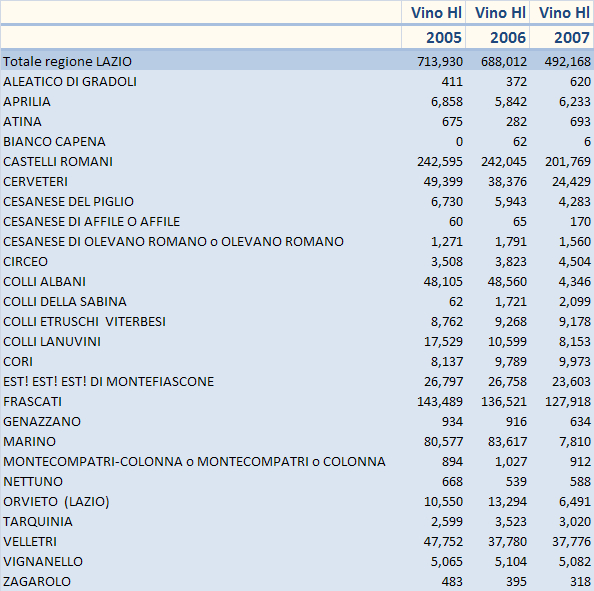Click Zagarolo 2005 value 483
The height and width of the screenshot is (591, 594).
point(452,582)
